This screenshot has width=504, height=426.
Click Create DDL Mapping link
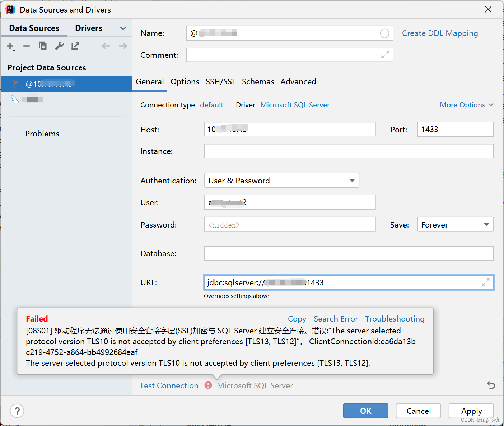coord(440,33)
